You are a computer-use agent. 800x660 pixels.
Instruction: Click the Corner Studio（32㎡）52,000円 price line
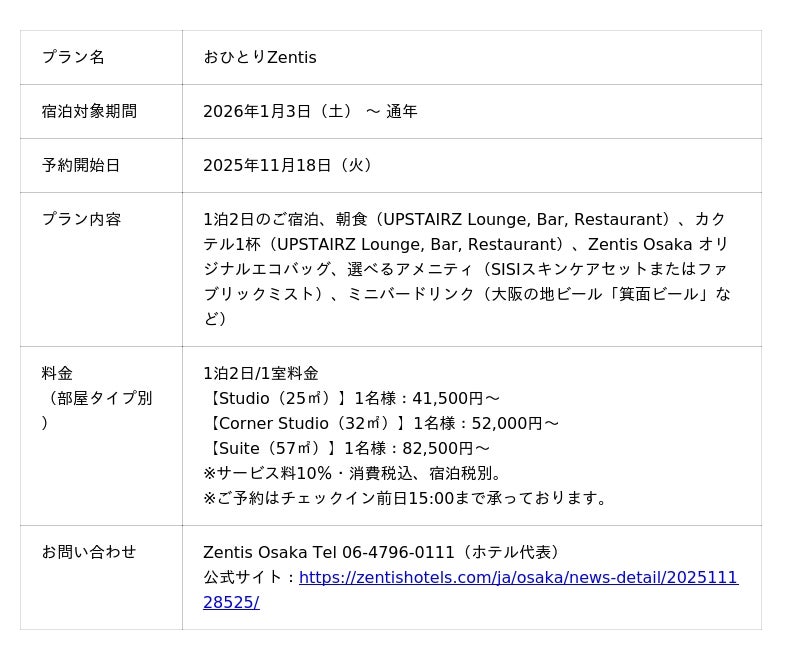pyautogui.click(x=381, y=424)
